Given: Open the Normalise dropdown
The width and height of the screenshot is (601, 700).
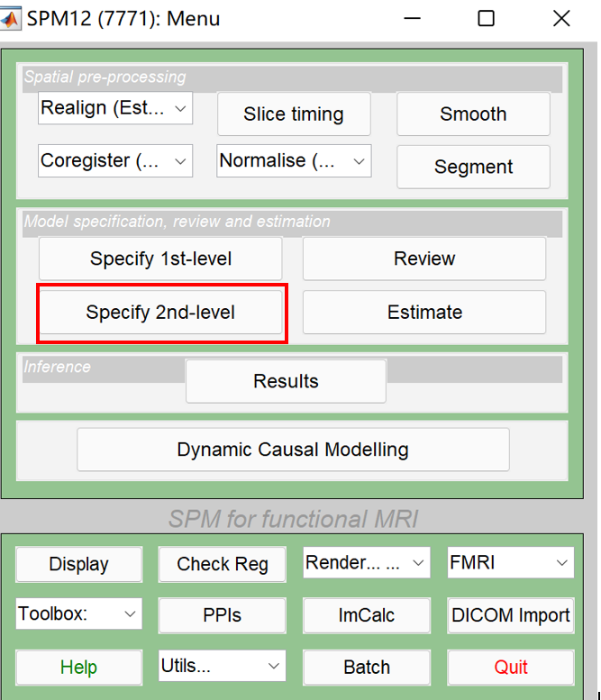Looking at the screenshot, I should (294, 160).
